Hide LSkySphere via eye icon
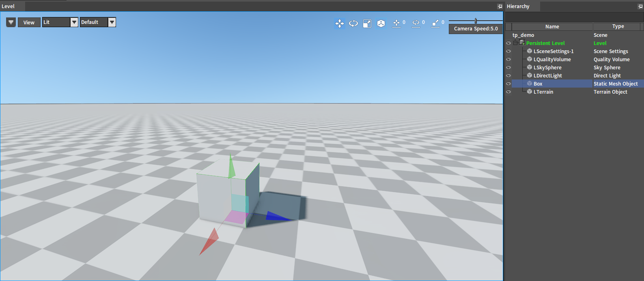Viewport: 644px width, 281px height. click(x=508, y=67)
